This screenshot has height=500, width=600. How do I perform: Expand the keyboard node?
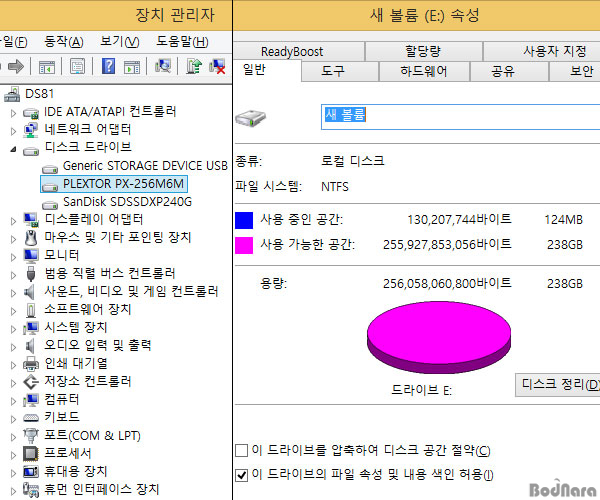pyautogui.click(x=13, y=419)
